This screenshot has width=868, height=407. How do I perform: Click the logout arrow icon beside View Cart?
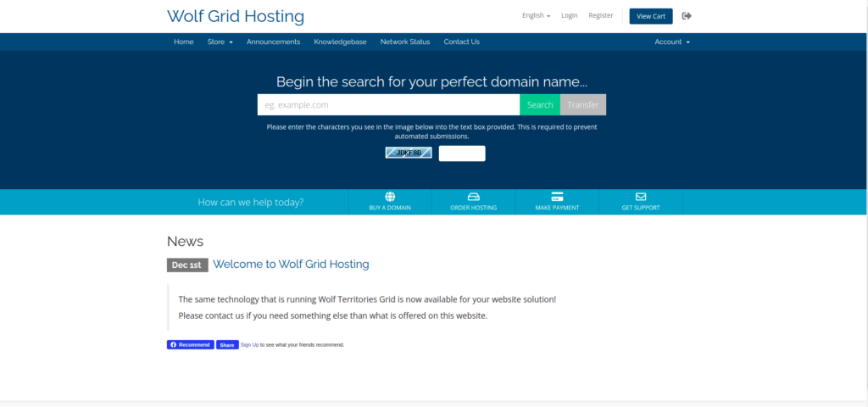(x=687, y=16)
